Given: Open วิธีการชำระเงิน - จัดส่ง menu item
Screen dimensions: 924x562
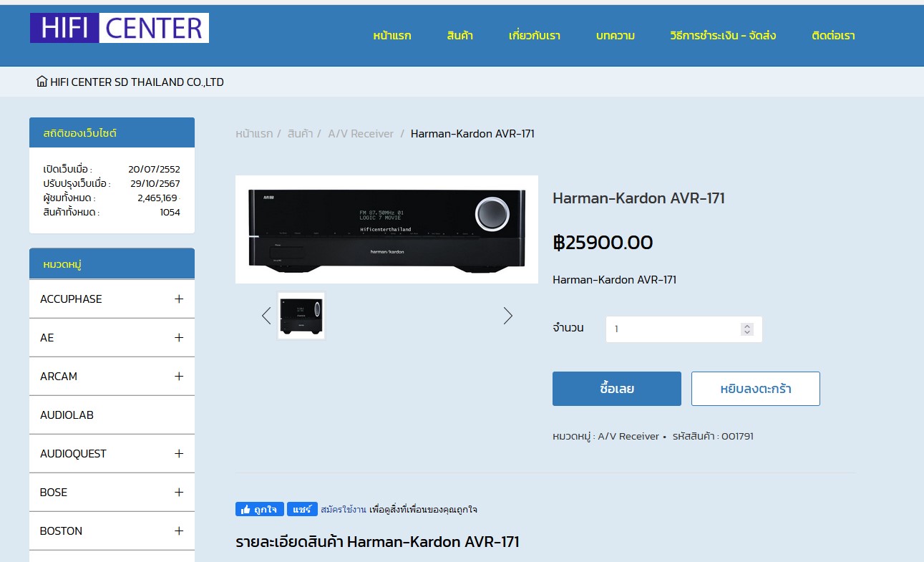Looking at the screenshot, I should pyautogui.click(x=723, y=36).
